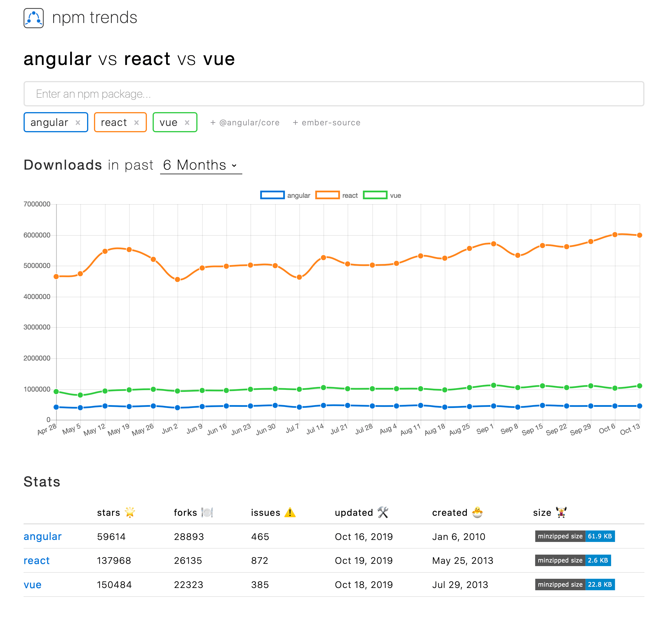Click vue minzipped size 22.8 KB badge
Viewport: 672px width, 617px height.
pos(575,584)
